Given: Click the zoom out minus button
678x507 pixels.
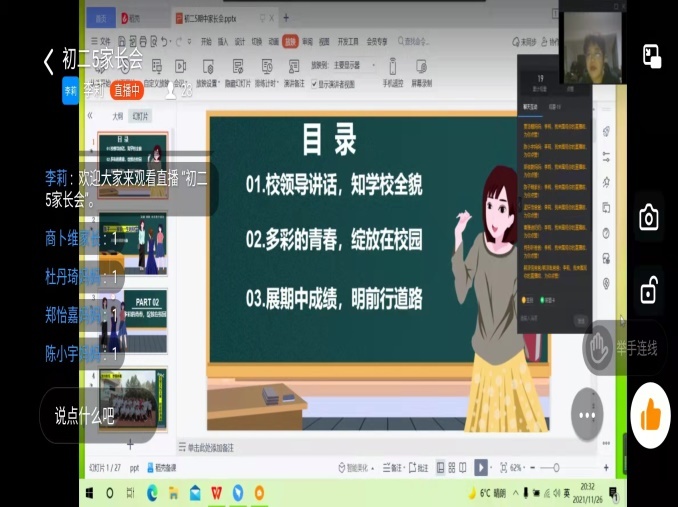Looking at the screenshot, I should (533, 468).
